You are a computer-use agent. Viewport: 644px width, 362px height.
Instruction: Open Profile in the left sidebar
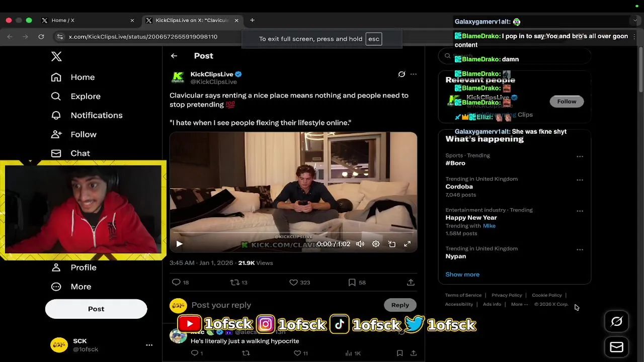pos(74,267)
